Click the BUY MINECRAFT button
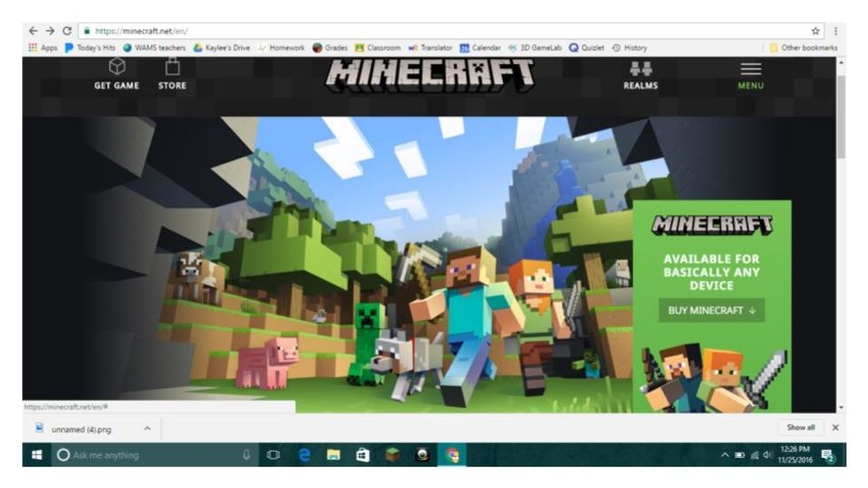This screenshot has height=488, width=868. pos(711,310)
